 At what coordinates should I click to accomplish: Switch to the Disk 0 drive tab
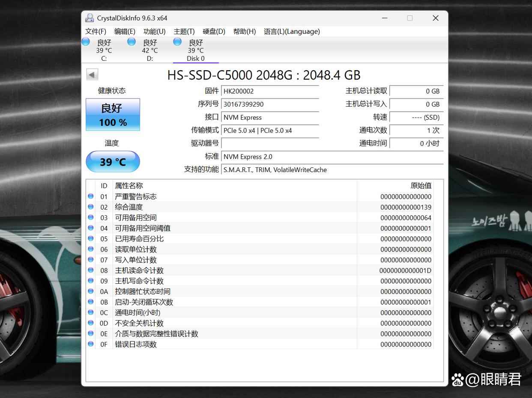(196, 50)
